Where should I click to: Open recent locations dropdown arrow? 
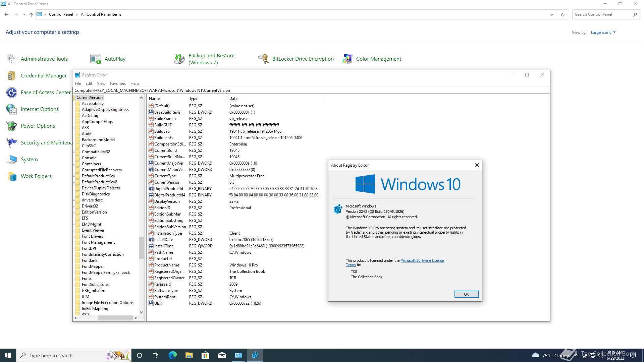pos(24,14)
